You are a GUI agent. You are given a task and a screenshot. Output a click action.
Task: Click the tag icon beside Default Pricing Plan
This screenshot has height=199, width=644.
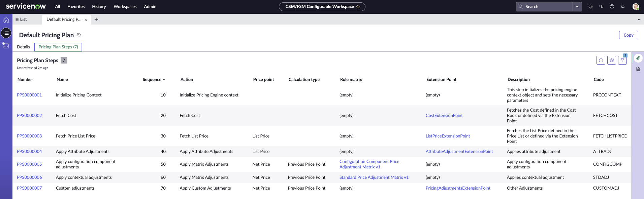[79, 35]
